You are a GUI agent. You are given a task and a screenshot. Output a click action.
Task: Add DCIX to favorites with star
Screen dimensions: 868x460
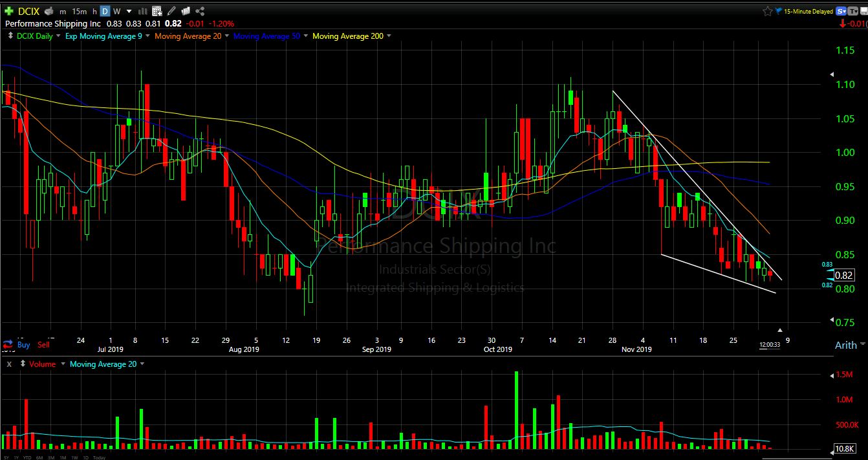[x=768, y=11]
